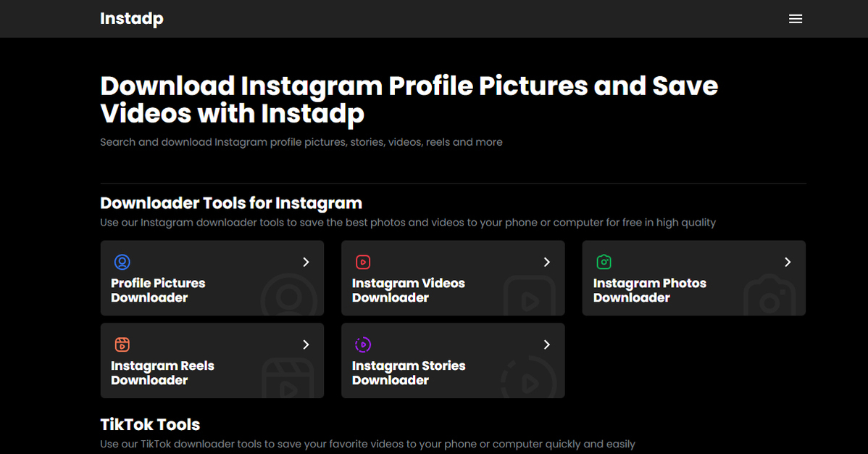This screenshot has width=868, height=454.
Task: Open the Instagram Stories Downloader link
Action: coord(408,373)
